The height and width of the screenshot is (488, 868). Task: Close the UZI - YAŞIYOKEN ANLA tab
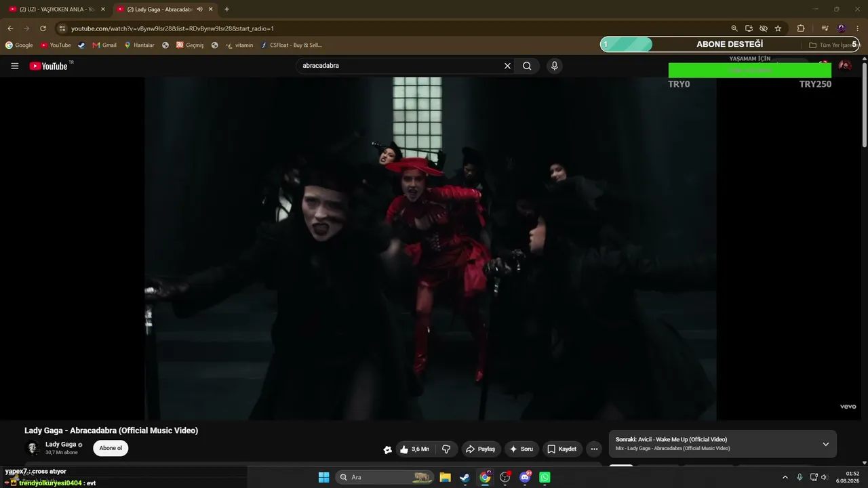coord(103,9)
